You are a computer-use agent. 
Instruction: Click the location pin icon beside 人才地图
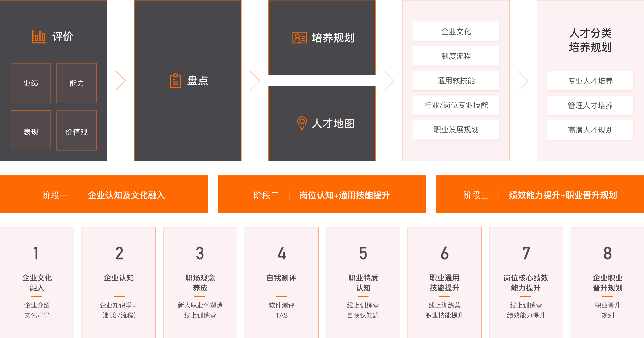pos(302,123)
